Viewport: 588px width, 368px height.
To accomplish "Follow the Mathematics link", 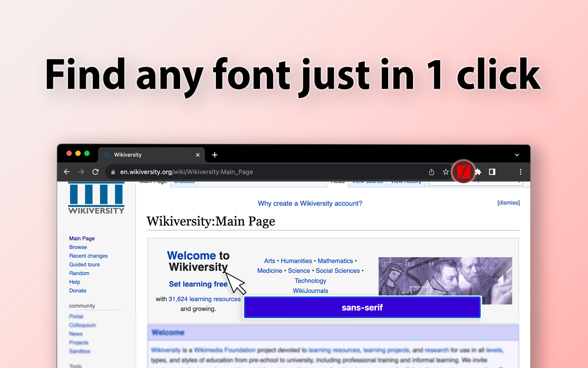I will pos(335,261).
